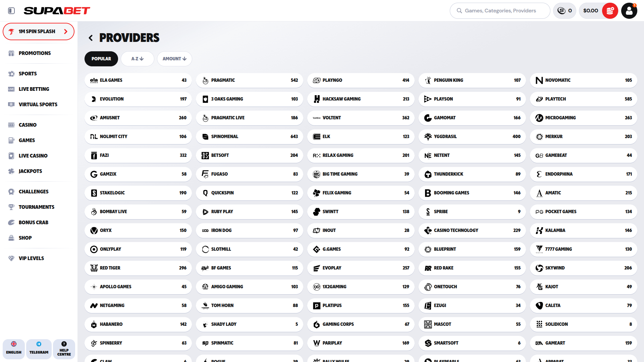Click the Virtual Sports icon
Image resolution: width=644 pixels, height=362 pixels.
11,105
